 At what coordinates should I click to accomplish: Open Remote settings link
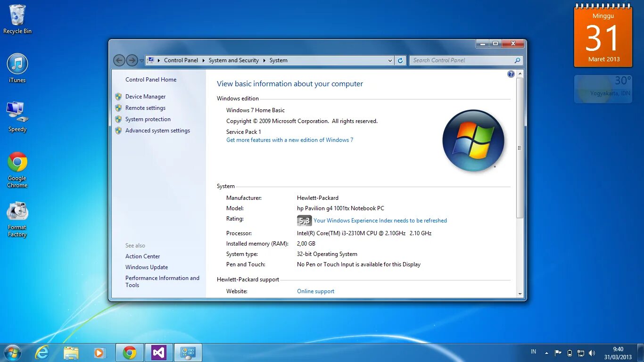(146, 108)
